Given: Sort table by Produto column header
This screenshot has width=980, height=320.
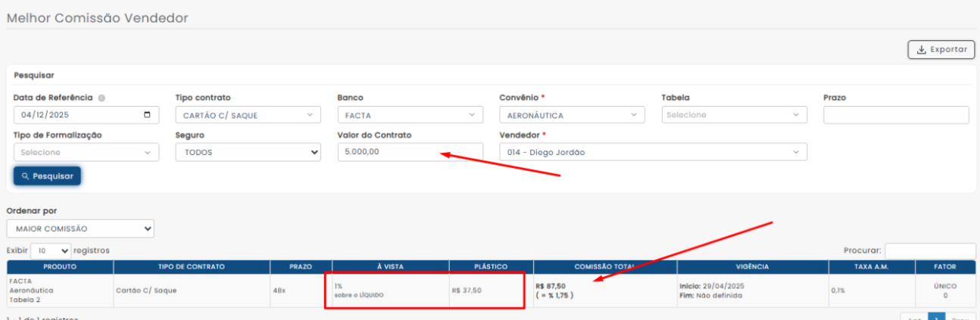Looking at the screenshot, I should (x=60, y=267).
